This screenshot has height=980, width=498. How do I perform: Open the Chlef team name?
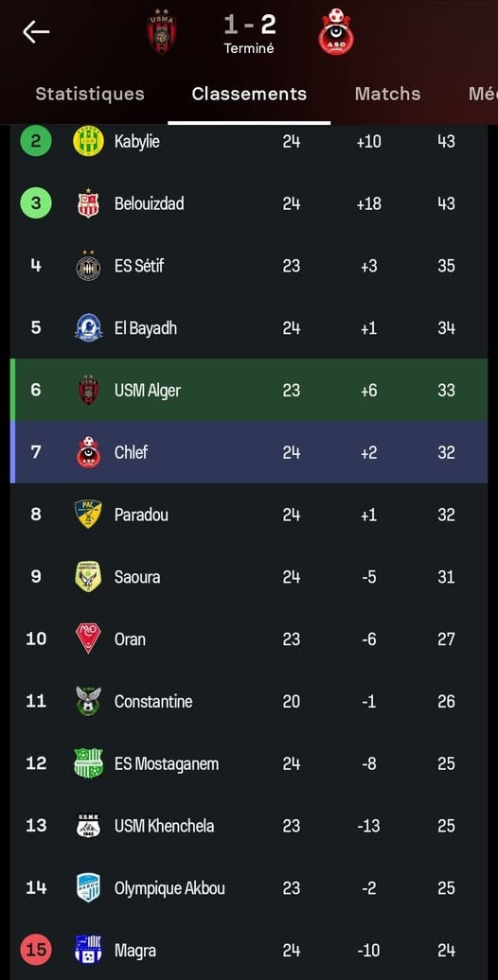[131, 452]
